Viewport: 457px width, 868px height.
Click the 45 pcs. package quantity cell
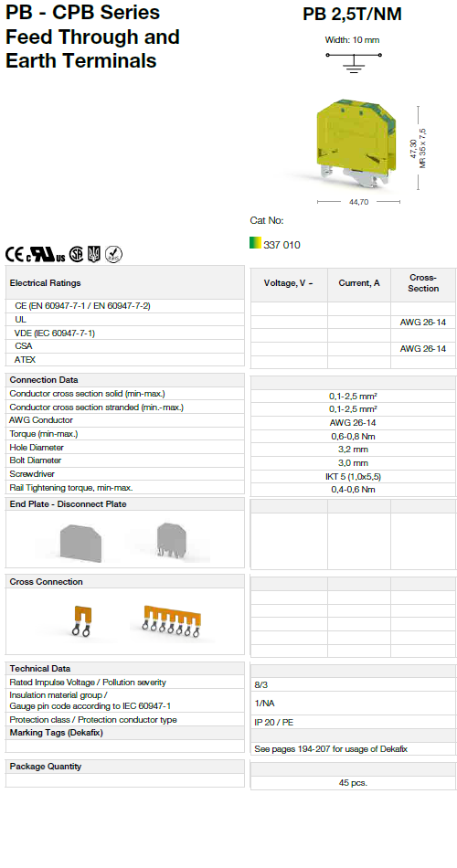point(353,783)
